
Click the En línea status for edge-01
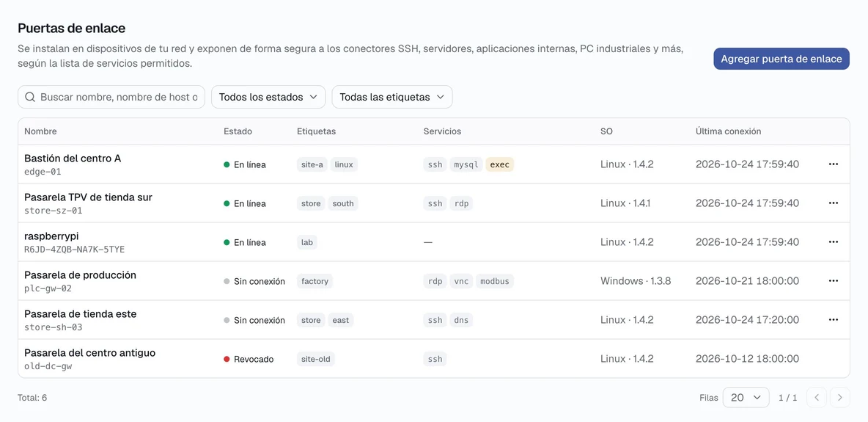tap(245, 164)
